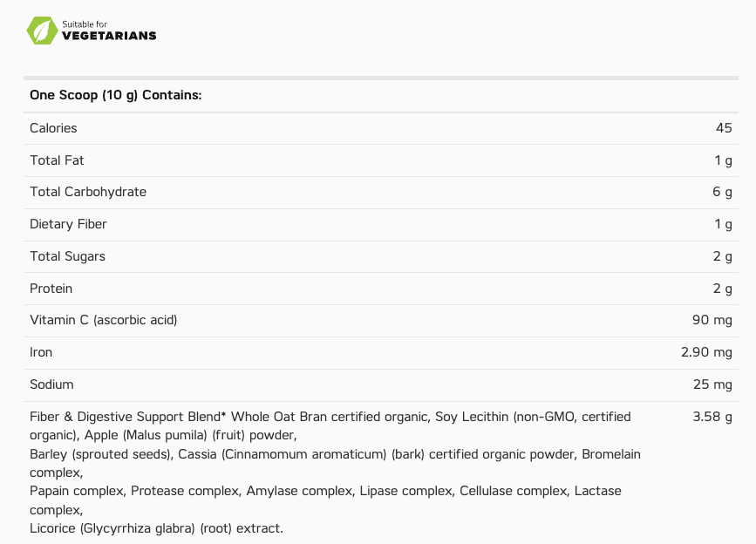Click the 3.58 g blend amount
Image resolution: width=756 pixels, height=544 pixels.
pos(712,417)
